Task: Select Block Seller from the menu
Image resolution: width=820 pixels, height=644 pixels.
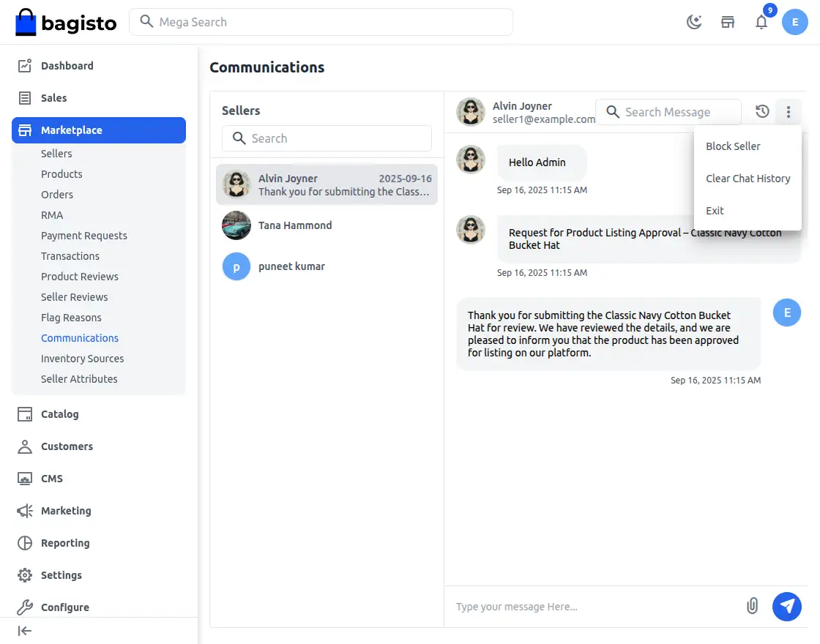Action: (x=733, y=146)
